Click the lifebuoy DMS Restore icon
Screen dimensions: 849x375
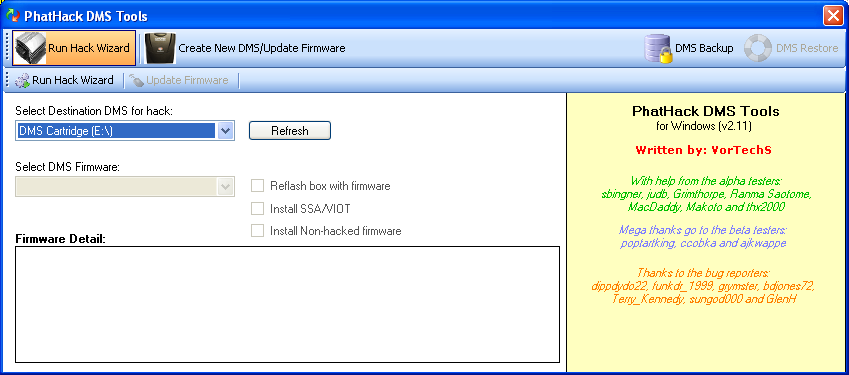758,48
